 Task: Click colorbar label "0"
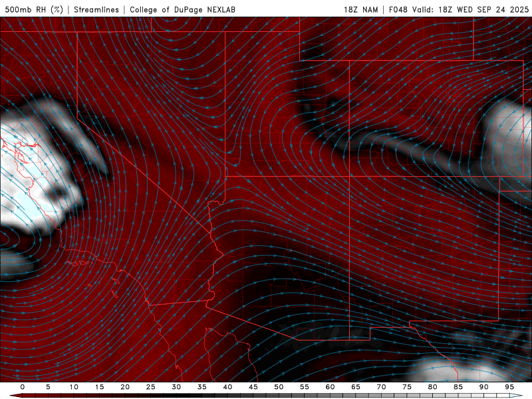(x=23, y=387)
